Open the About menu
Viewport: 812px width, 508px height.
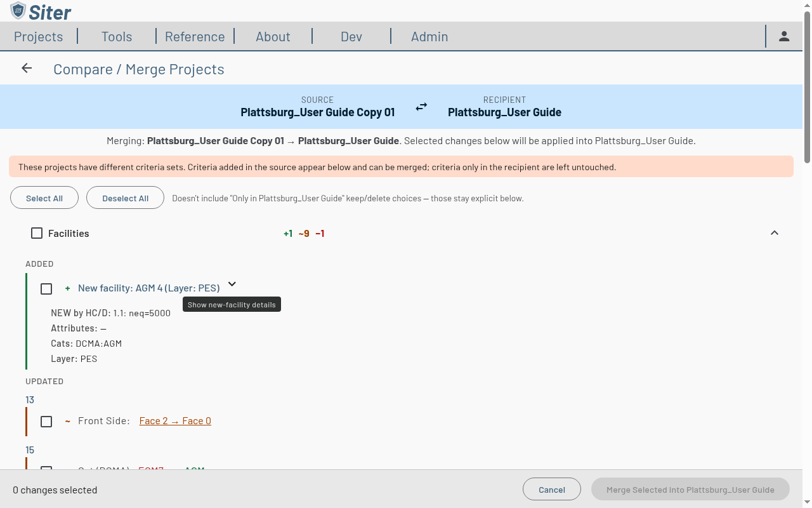[x=273, y=37]
